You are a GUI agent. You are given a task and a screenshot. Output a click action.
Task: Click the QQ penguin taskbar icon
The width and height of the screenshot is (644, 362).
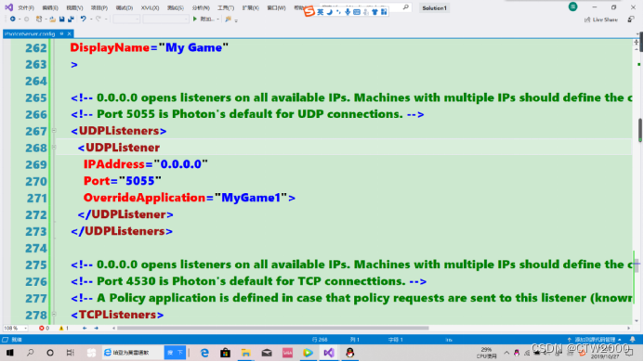tap(350, 353)
